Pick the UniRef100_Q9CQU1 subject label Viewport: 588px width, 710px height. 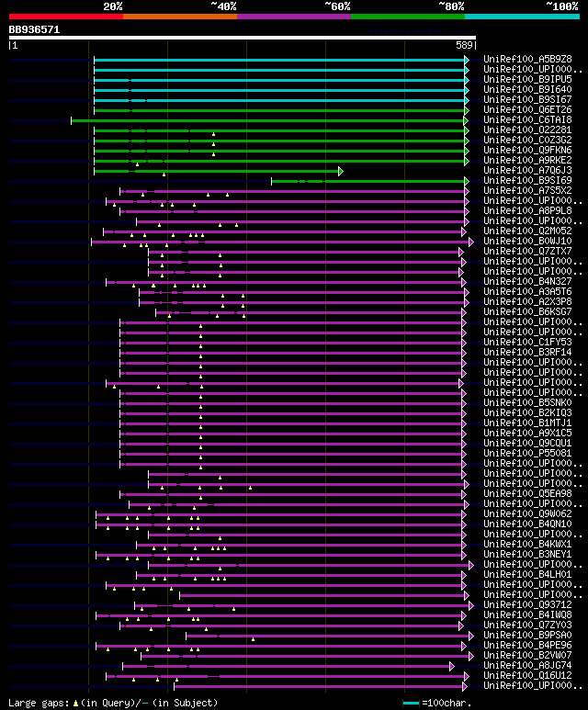[x=527, y=443]
